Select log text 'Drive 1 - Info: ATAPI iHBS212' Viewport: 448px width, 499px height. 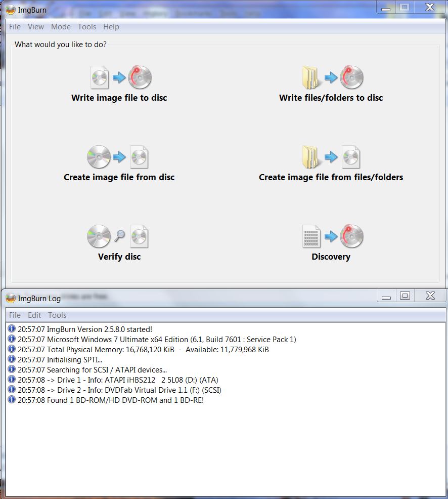coord(106,380)
